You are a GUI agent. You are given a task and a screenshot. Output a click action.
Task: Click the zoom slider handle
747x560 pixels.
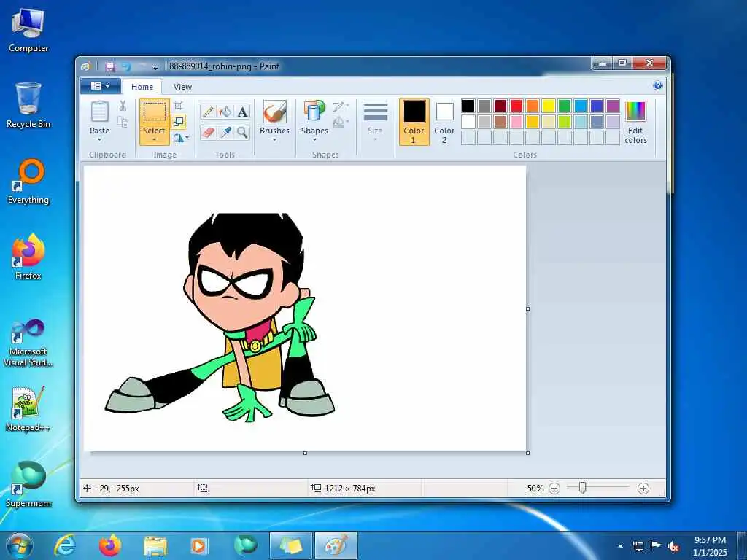582,488
